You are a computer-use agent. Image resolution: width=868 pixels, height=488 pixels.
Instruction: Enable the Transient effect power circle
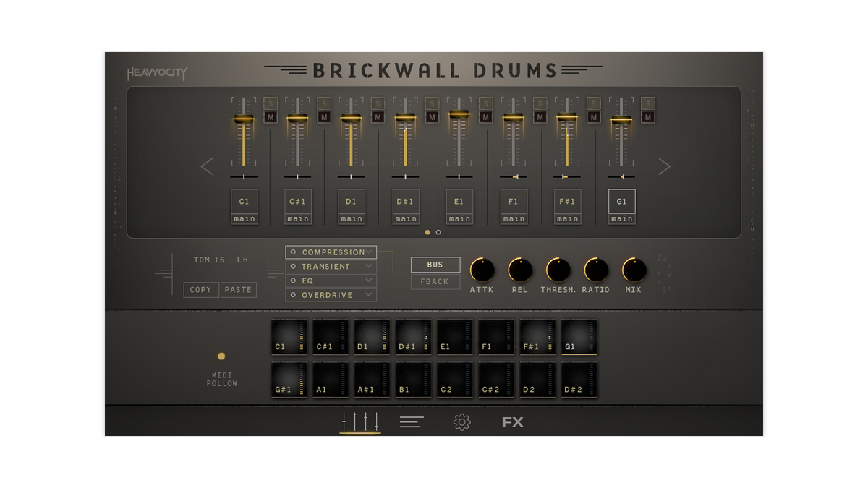293,267
